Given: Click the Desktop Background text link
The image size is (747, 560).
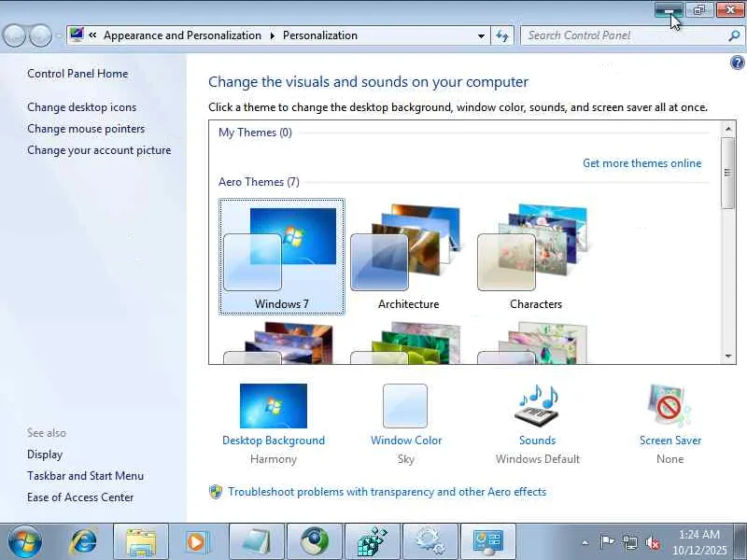Looking at the screenshot, I should (274, 441).
